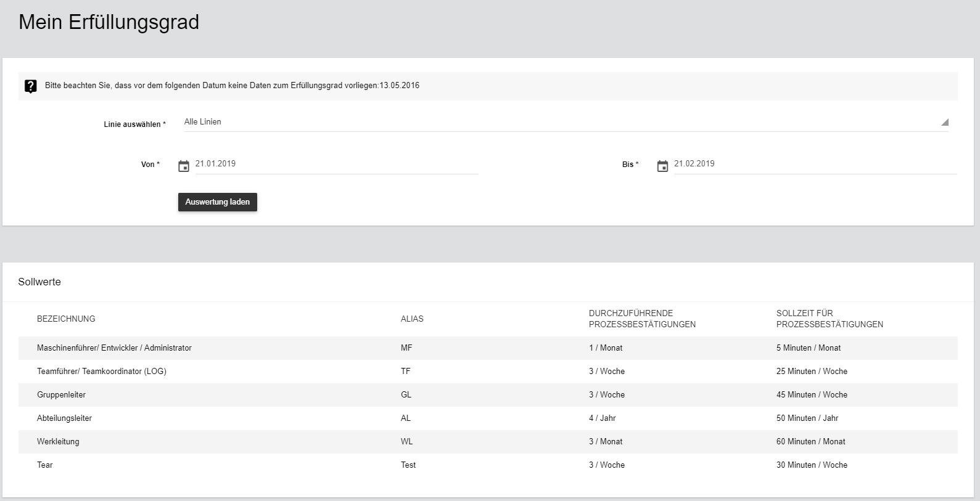Click the Von date field 21.01.2019
980x501 pixels.
click(x=336, y=164)
